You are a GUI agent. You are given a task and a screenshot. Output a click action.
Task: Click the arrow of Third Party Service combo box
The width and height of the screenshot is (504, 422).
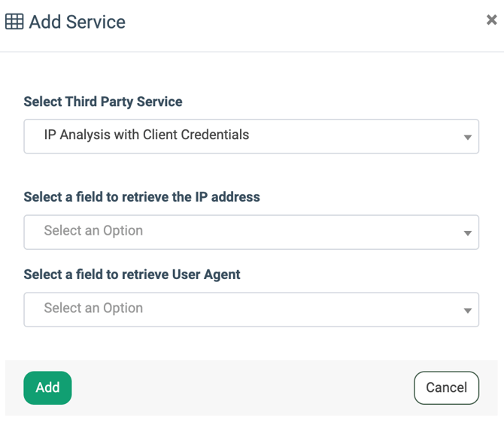[467, 138]
